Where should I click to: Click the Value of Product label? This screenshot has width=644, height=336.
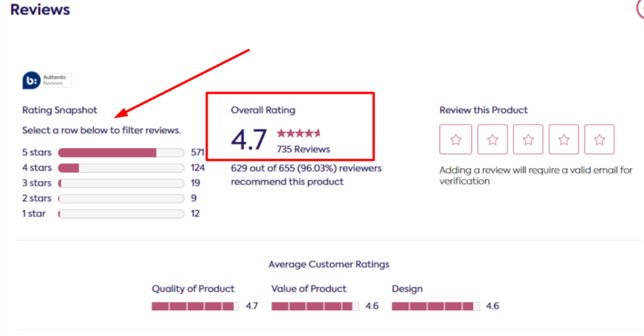click(309, 289)
